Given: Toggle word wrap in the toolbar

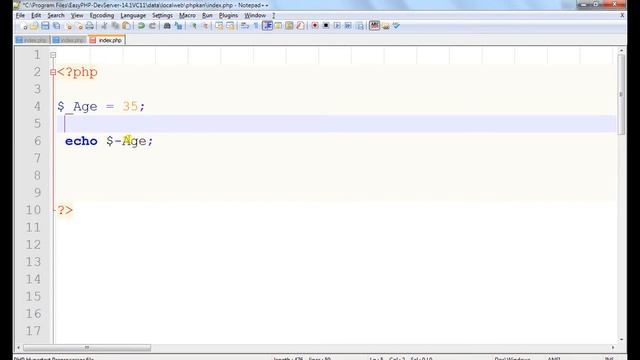Looking at the screenshot, I should [x=245, y=26].
